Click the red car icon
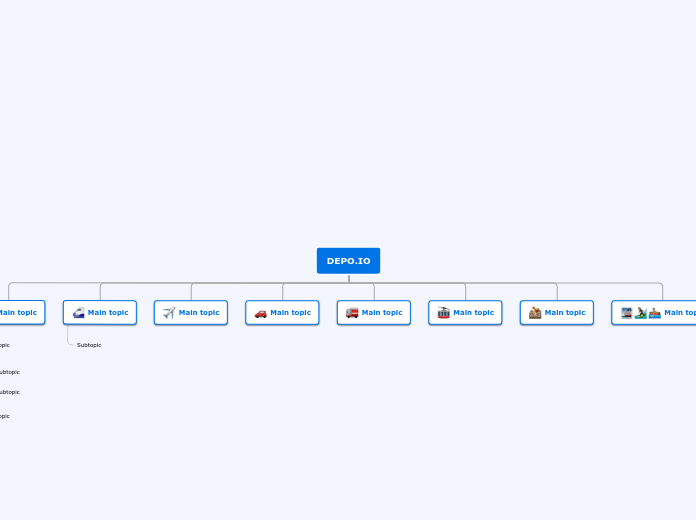696x520 pixels. tap(260, 313)
